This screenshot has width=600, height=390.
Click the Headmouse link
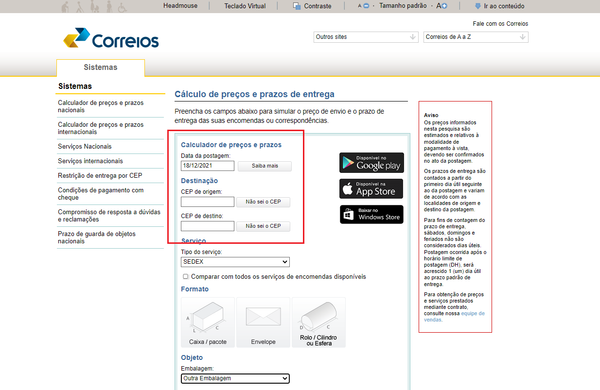(x=180, y=6)
